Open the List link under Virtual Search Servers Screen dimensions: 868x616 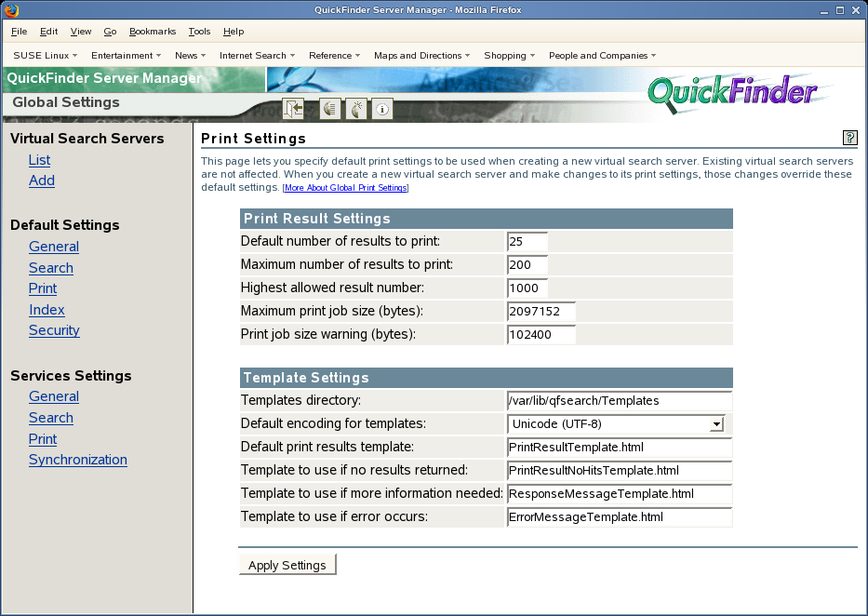pos(39,160)
